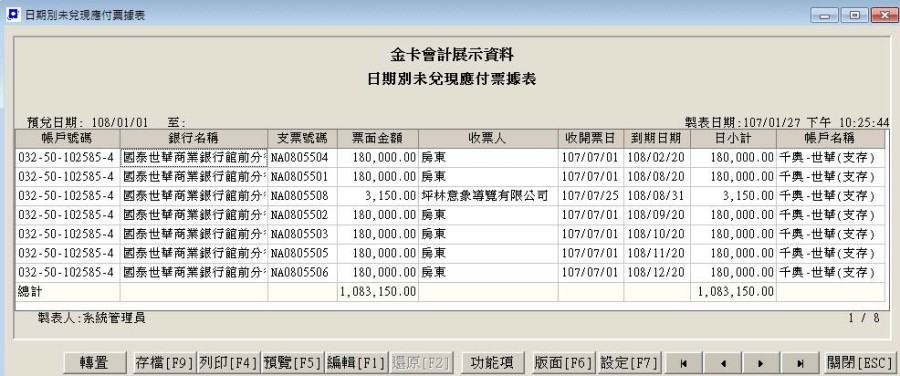The image size is (900, 376).
Task: Open layout with 版面[F6]
Action: [x=564, y=363]
